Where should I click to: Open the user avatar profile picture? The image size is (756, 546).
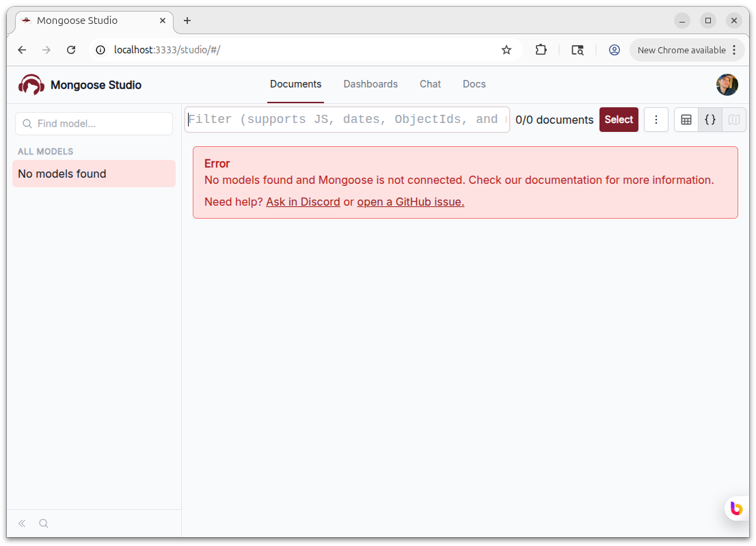click(x=727, y=85)
